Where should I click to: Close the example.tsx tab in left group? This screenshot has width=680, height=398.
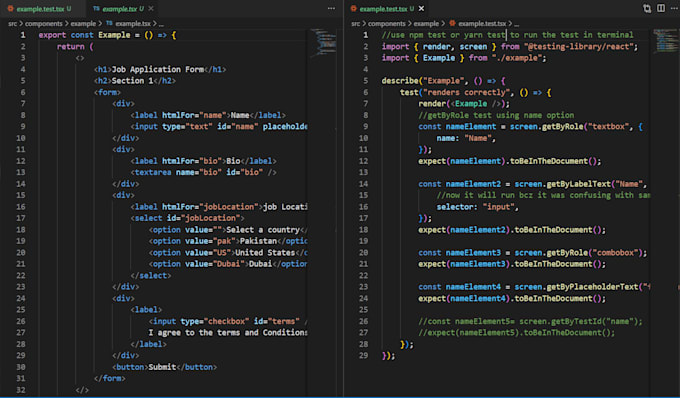[151, 8]
